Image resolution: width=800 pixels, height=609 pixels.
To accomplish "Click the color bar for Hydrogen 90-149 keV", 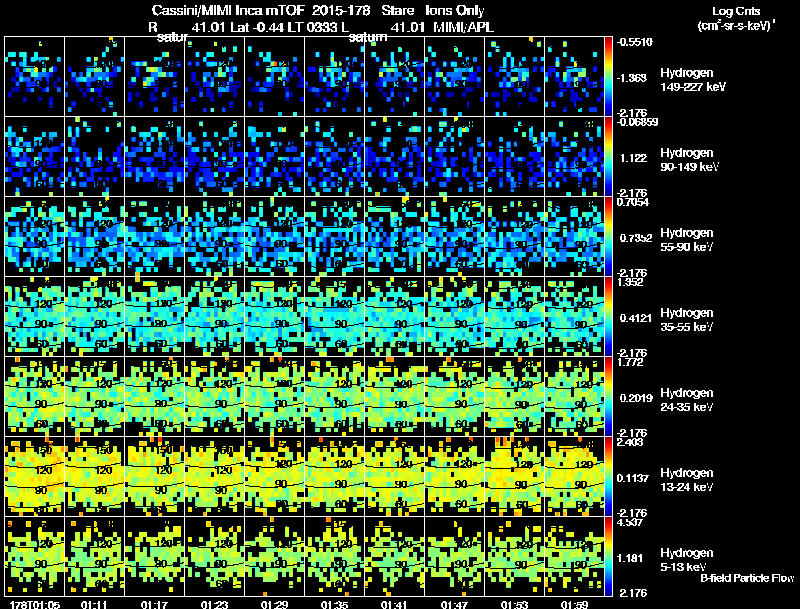I will point(608,157).
